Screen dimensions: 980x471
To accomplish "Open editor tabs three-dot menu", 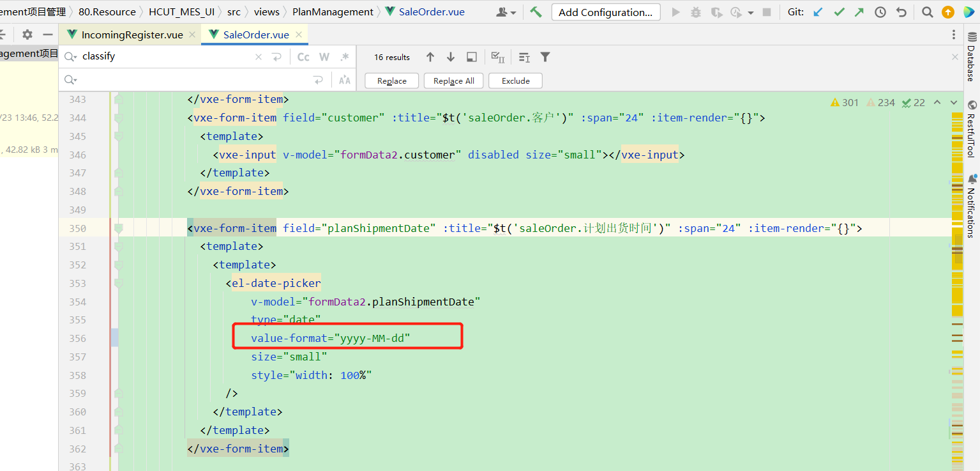I will [954, 35].
